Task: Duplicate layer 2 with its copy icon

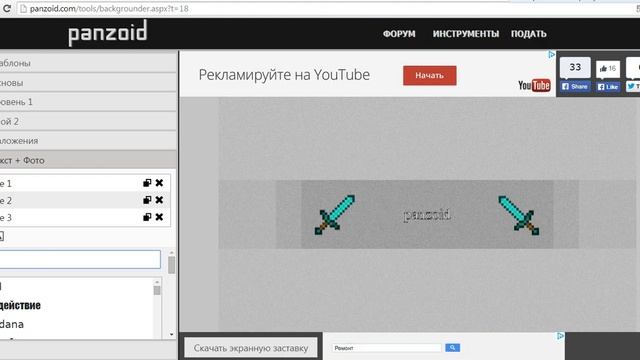Action: point(147,200)
